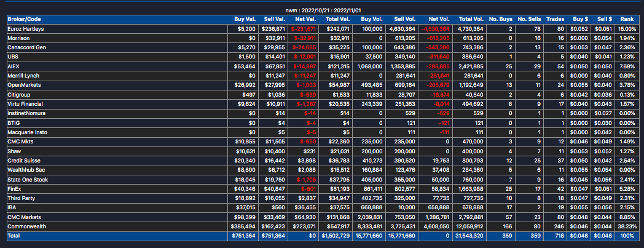Select the Wealthhub Sec broker name

[26, 169]
